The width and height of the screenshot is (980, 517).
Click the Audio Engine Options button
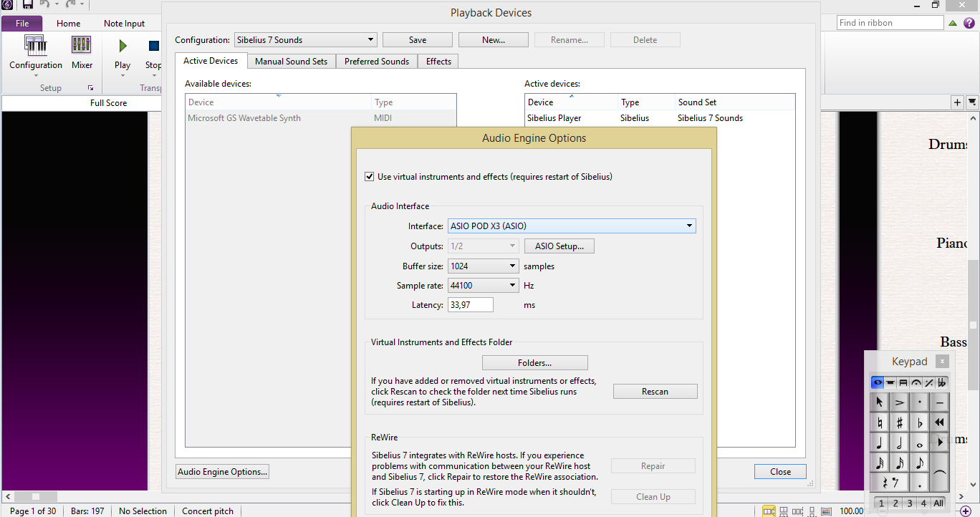[223, 472]
